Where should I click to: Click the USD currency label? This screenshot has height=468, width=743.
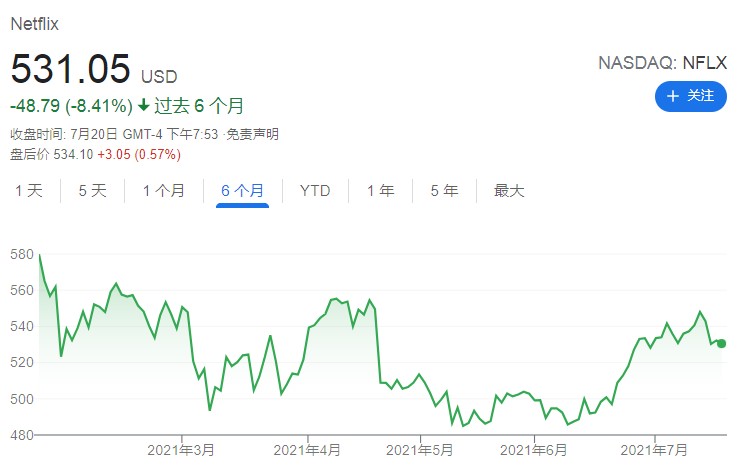(159, 77)
